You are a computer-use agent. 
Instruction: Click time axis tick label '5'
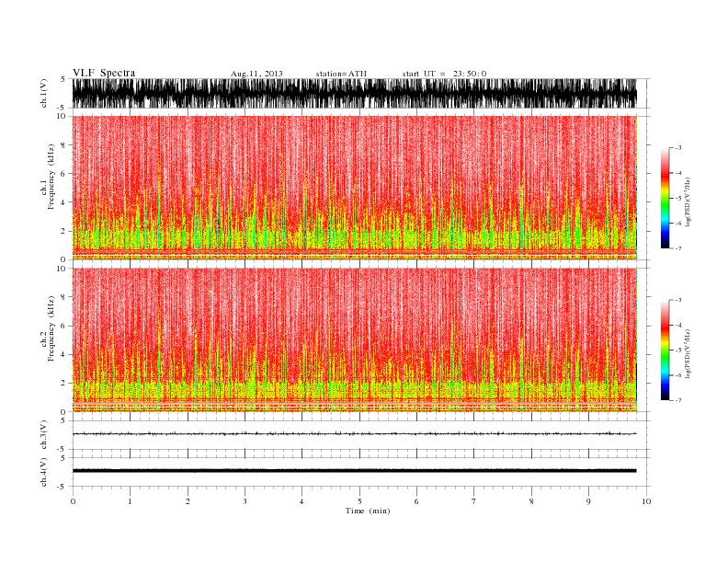[359, 501]
